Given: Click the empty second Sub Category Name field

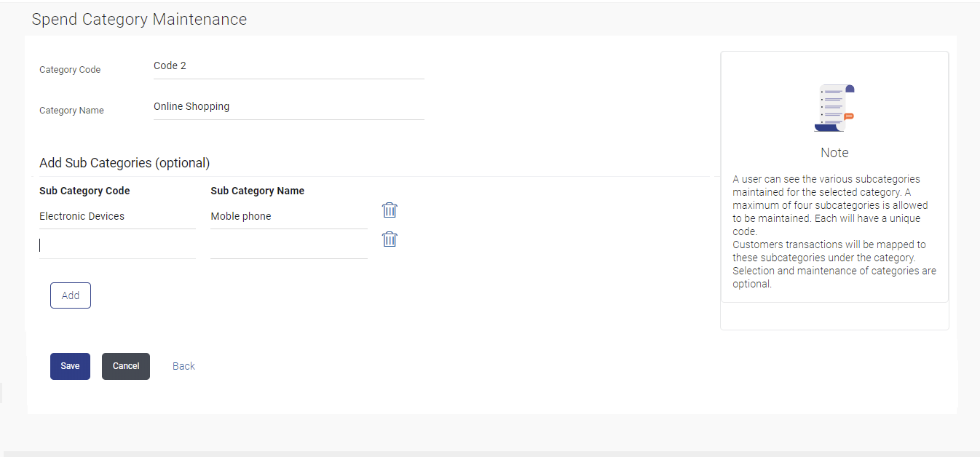Looking at the screenshot, I should tap(288, 246).
